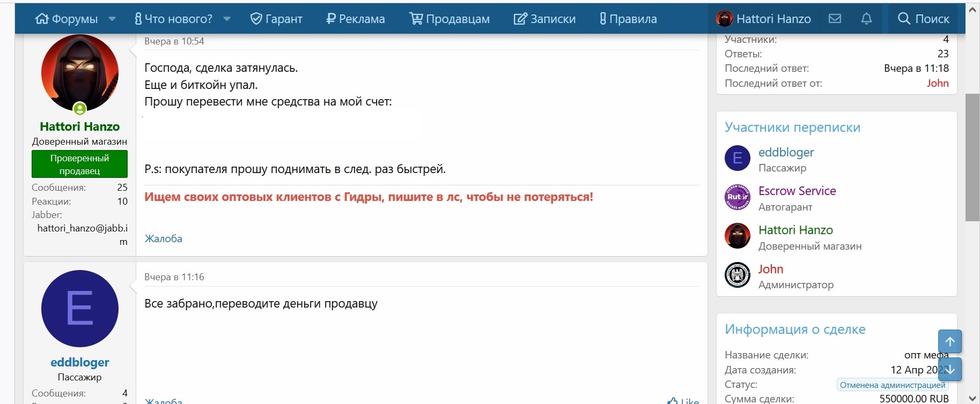
Task: Expand the Форумы dropdown arrow
Action: click(x=112, y=19)
